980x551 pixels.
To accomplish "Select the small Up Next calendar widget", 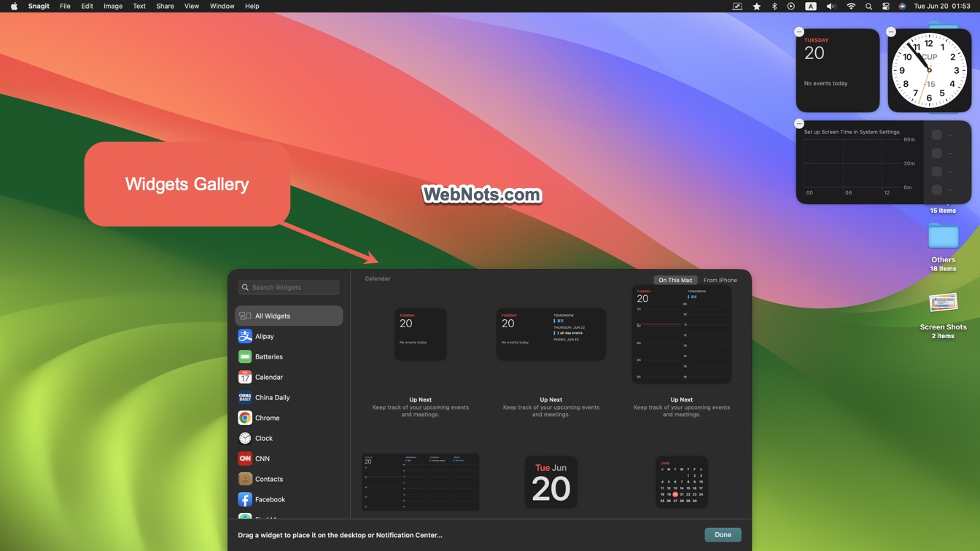I will [421, 335].
